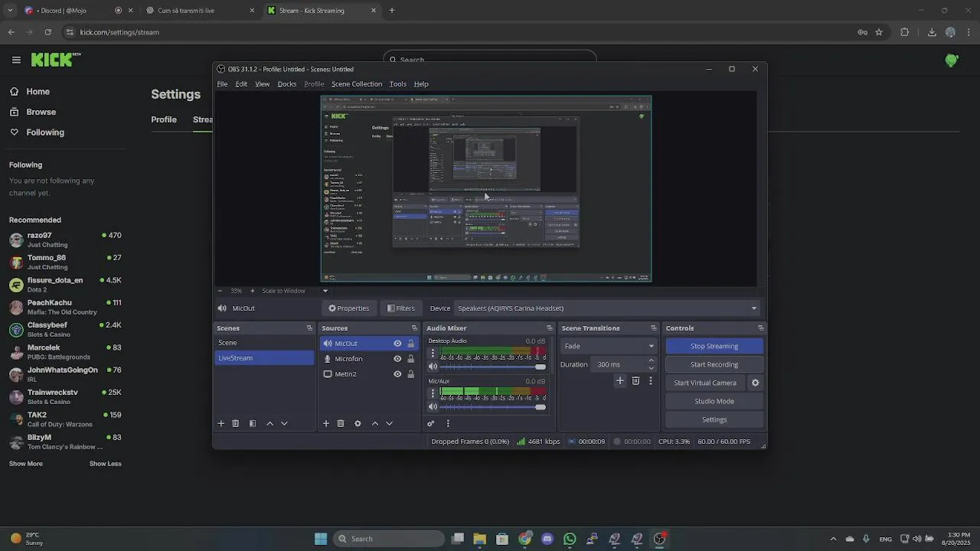
Task: Open OBS Docks menu
Action: pyautogui.click(x=287, y=84)
